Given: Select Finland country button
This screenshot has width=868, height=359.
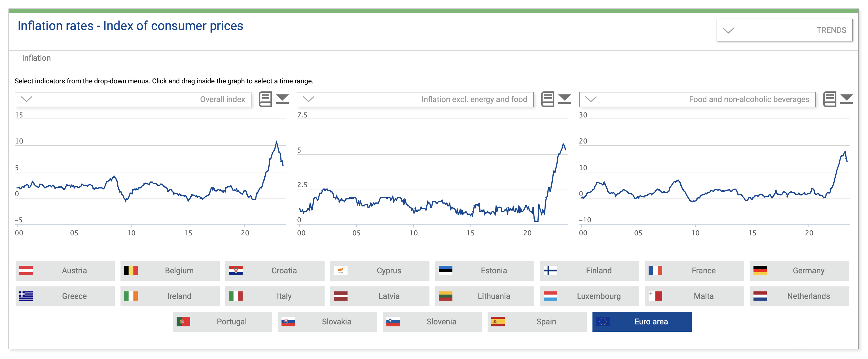Looking at the screenshot, I should pyautogui.click(x=589, y=271).
